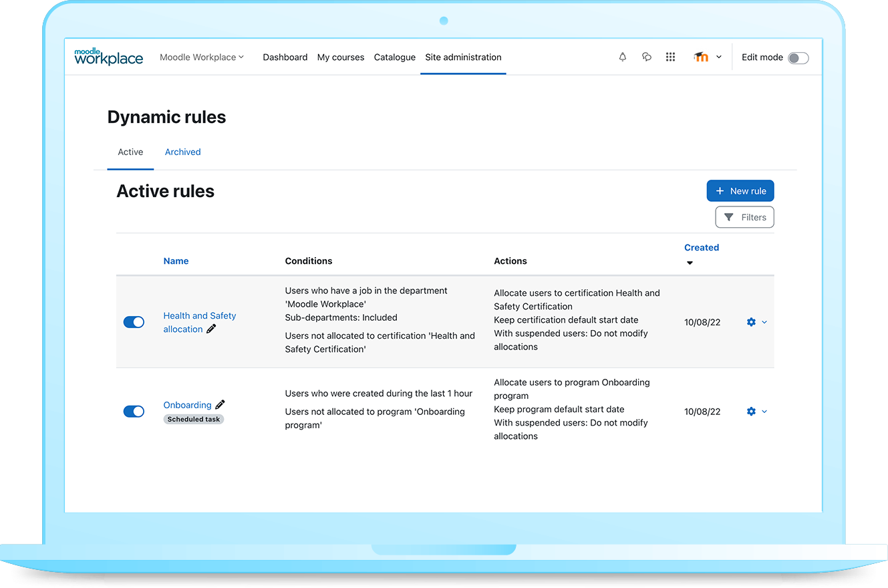Click the Dynamic rules page heading

coord(167,118)
